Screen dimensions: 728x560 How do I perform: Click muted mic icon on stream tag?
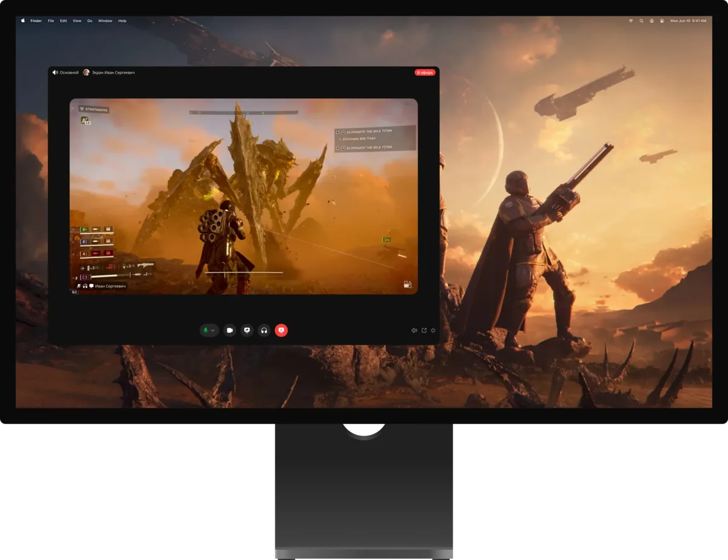tap(78, 286)
